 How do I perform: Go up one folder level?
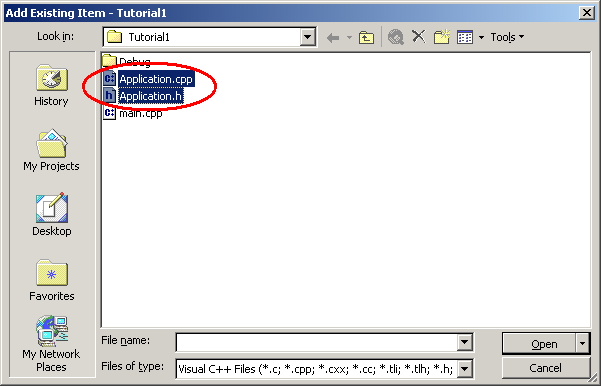[x=366, y=38]
